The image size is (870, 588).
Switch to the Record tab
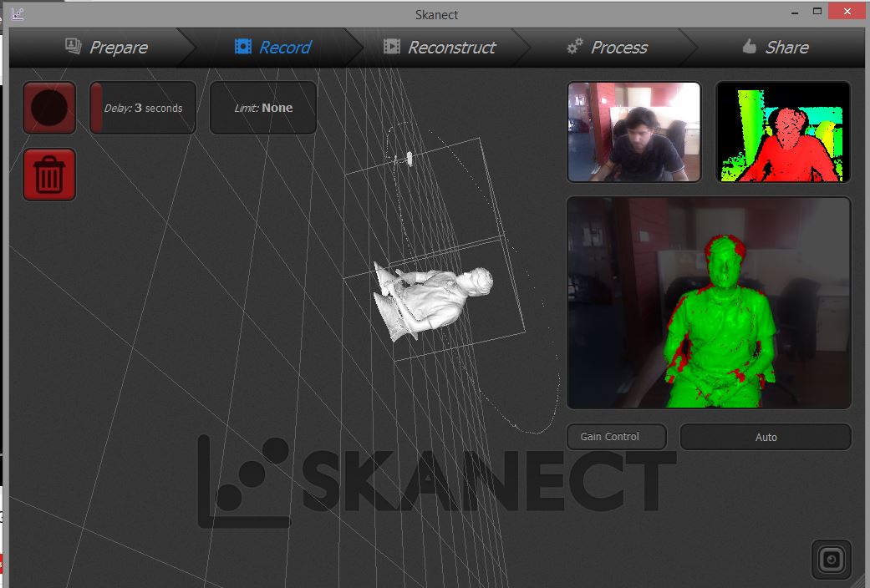point(272,47)
